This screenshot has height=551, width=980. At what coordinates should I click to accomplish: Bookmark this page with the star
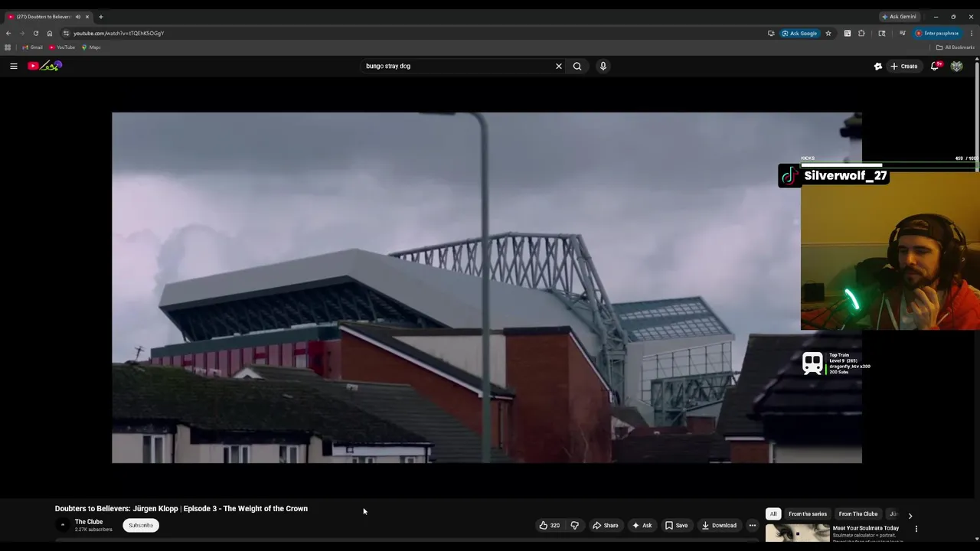pyautogui.click(x=828, y=33)
